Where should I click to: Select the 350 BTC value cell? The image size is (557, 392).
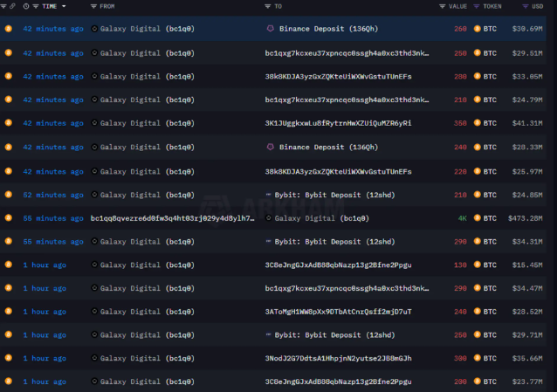(460, 123)
